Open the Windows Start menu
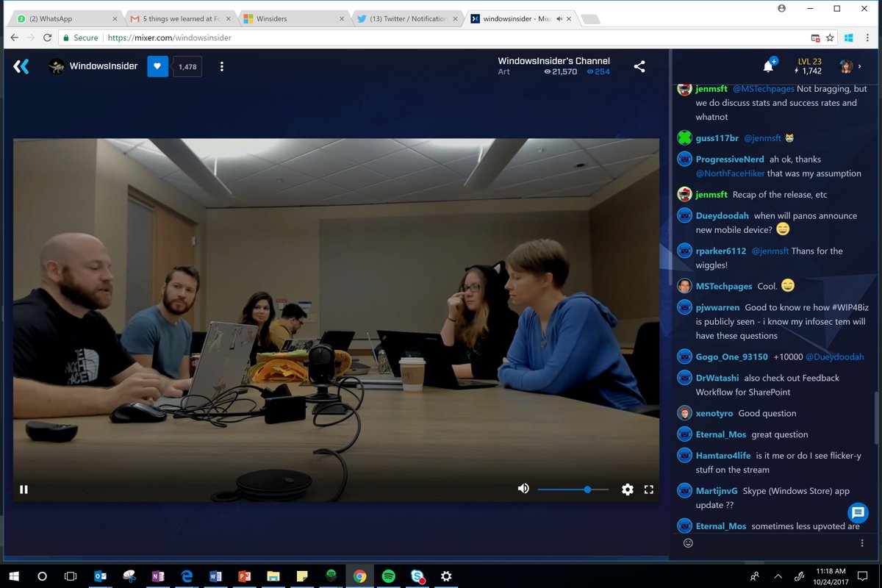The image size is (882, 588). tap(13, 576)
